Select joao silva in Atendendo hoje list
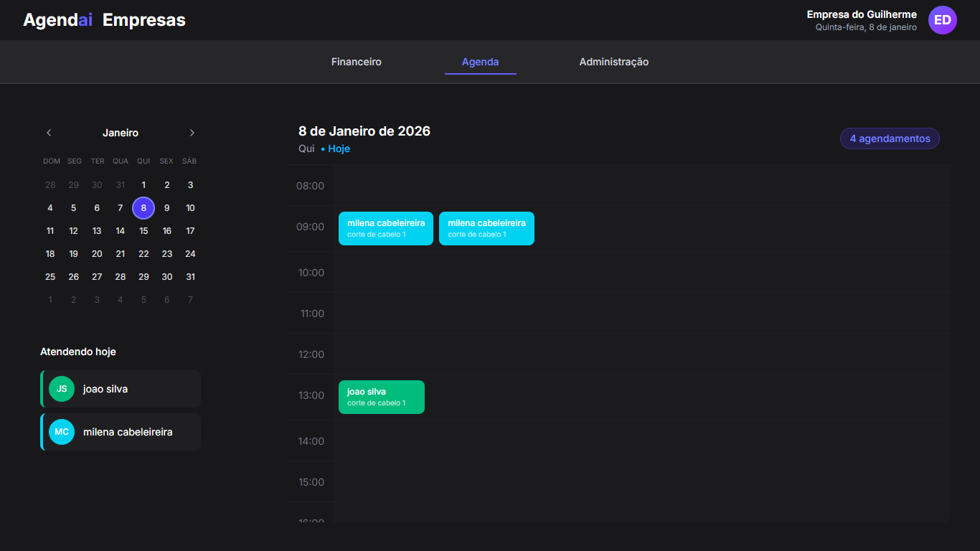Screen dimensions: 980x551 click(121, 389)
